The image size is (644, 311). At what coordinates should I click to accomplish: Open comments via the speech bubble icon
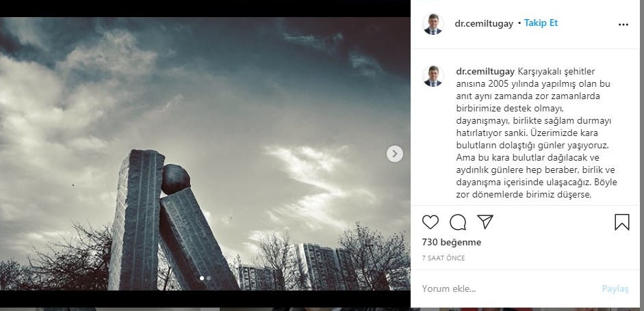[x=458, y=222]
